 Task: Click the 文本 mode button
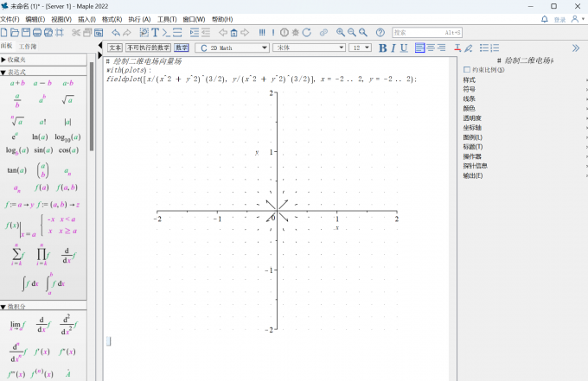pyautogui.click(x=115, y=48)
